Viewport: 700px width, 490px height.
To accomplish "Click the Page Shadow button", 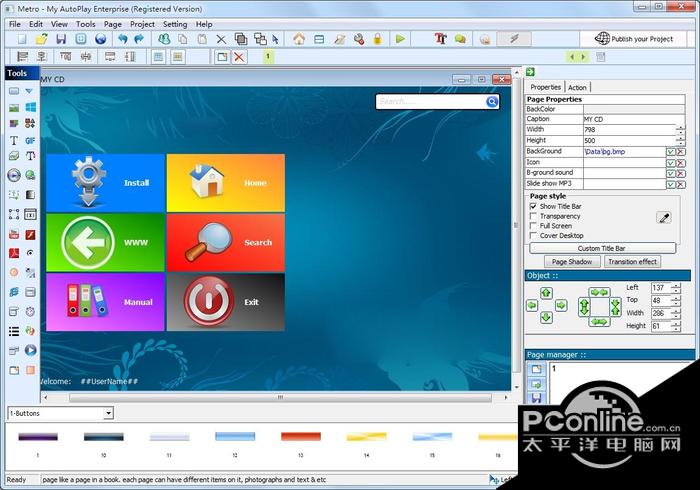I will coord(572,262).
